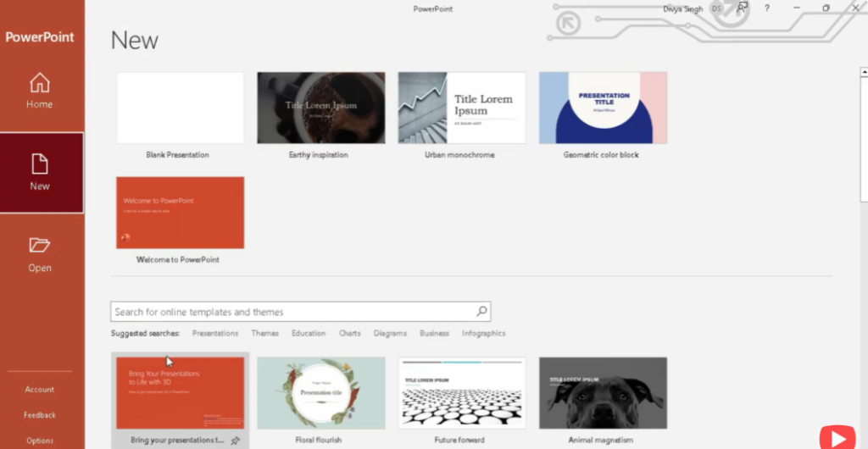Create a Blank Presentation

coord(180,108)
